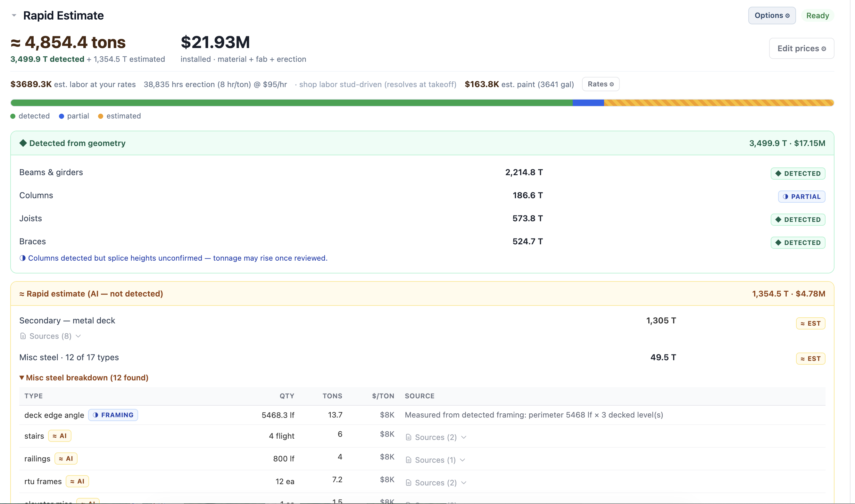This screenshot has height=504, width=855.
Task: Click the blue partial segment of the bar
Action: [588, 103]
